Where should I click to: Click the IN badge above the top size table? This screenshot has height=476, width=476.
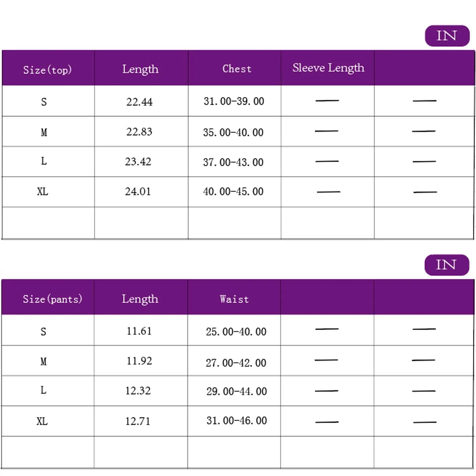coord(447,36)
